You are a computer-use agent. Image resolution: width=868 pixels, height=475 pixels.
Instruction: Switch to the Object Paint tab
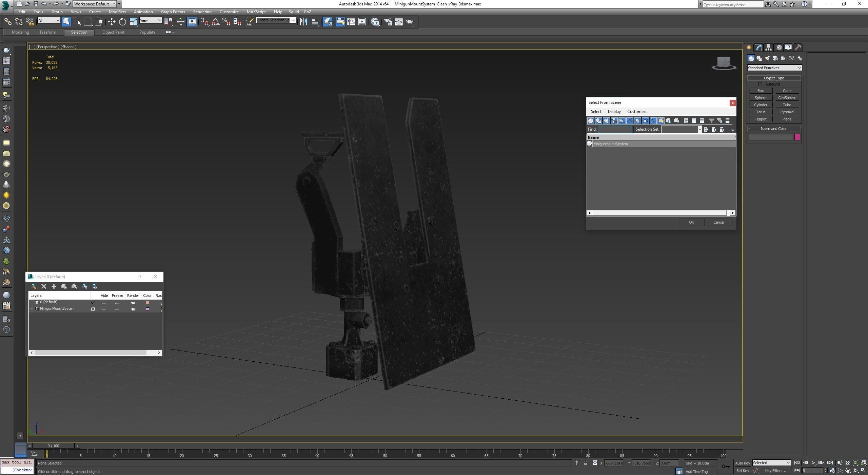pyautogui.click(x=113, y=32)
